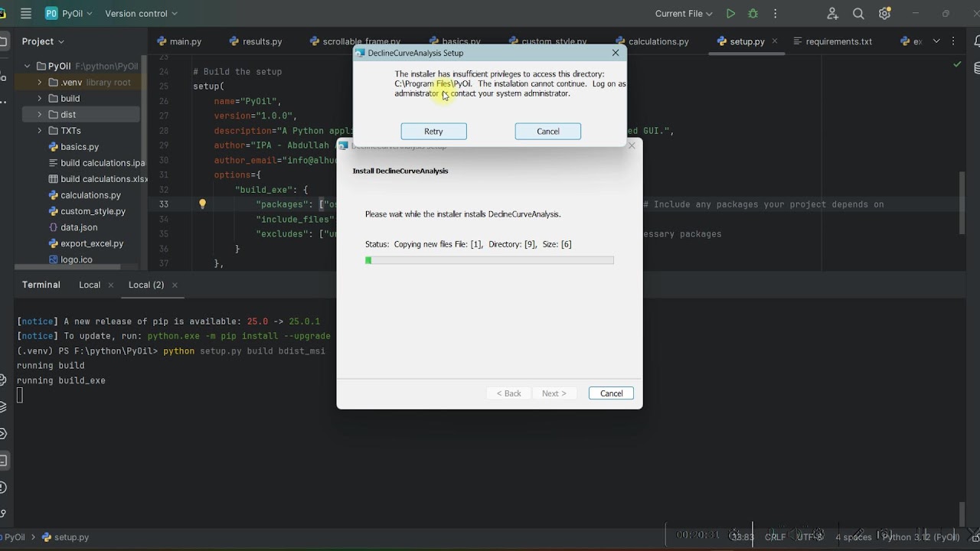This screenshot has width=980, height=551.
Task: Switch to the main.py editor tab
Action: tap(179, 41)
